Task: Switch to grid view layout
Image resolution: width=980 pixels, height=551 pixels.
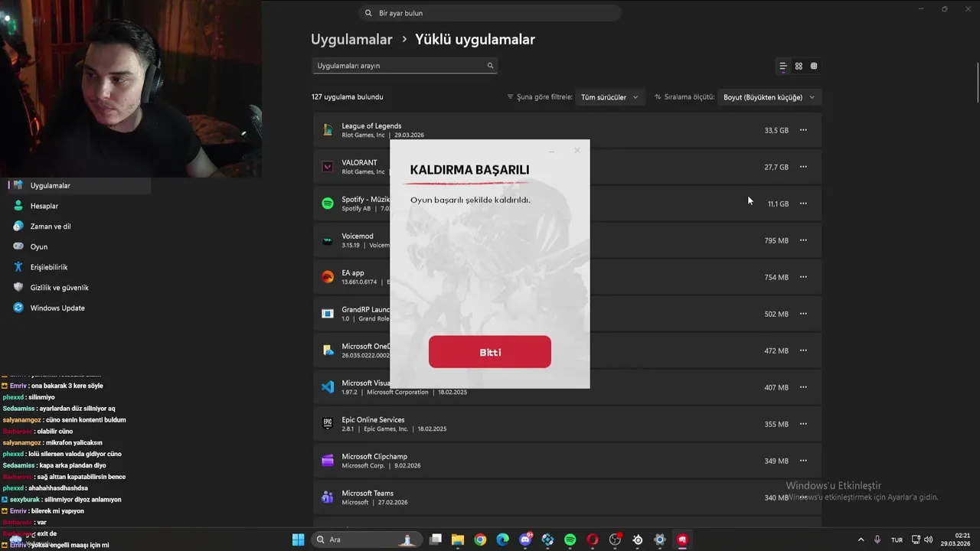Action: point(799,66)
